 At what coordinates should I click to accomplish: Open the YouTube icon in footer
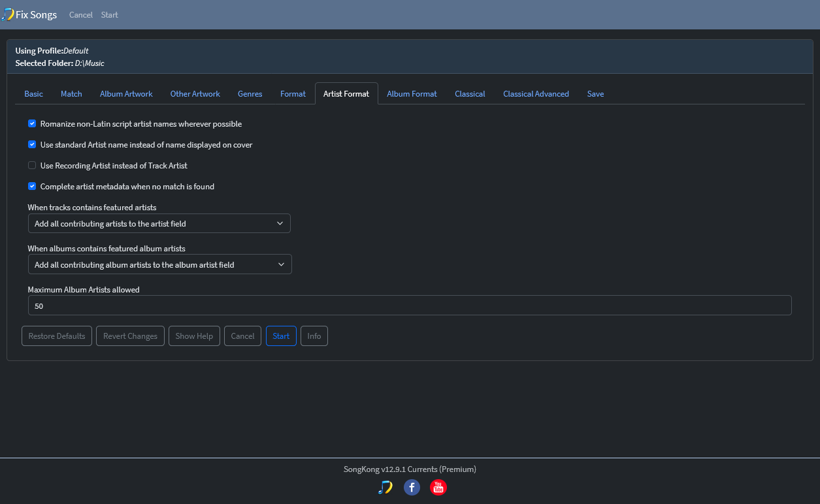tap(438, 487)
